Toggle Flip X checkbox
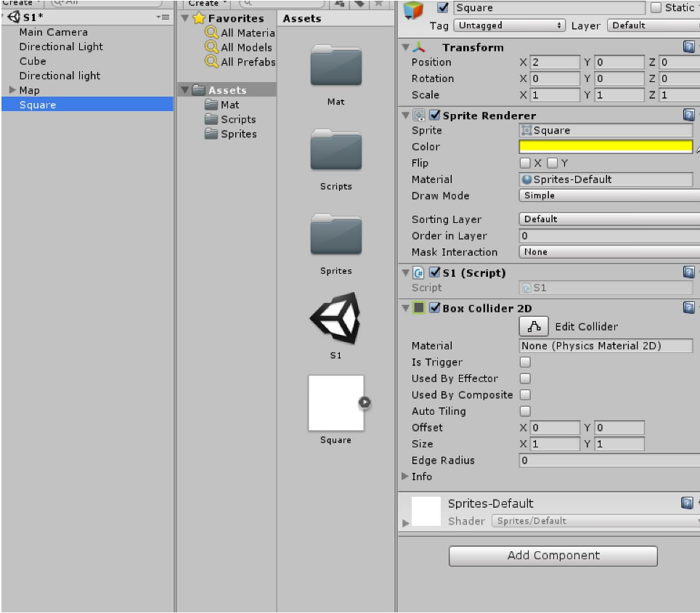This screenshot has height=613, width=700. (x=525, y=163)
